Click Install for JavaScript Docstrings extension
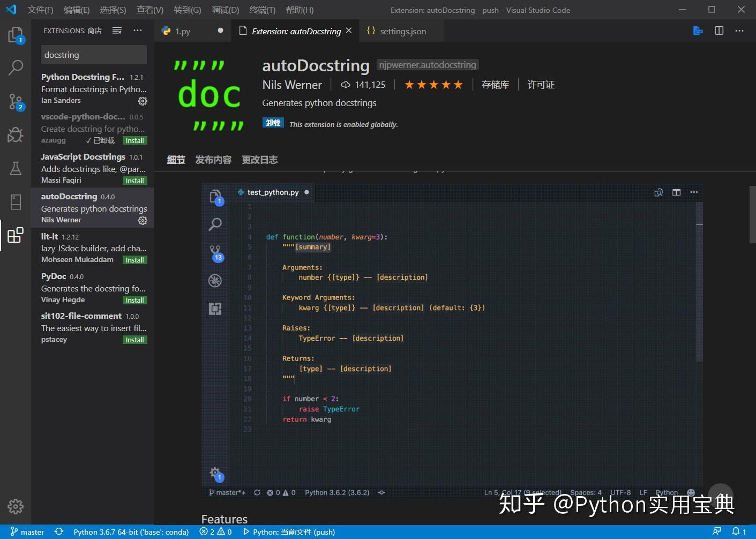 (x=134, y=181)
